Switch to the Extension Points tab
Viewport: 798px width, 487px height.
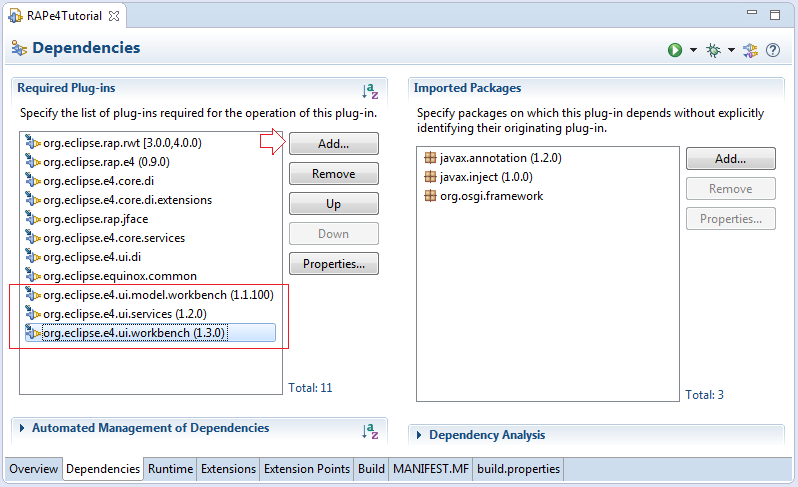pos(307,469)
